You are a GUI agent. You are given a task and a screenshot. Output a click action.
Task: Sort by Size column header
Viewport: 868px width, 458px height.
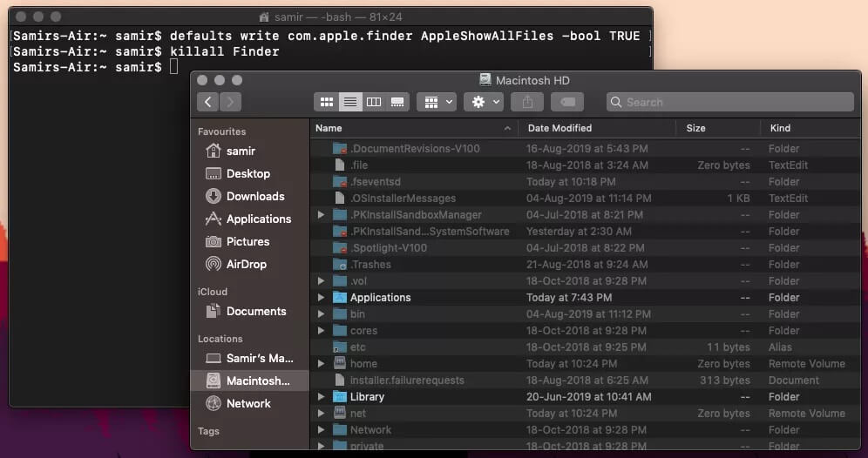pos(718,128)
